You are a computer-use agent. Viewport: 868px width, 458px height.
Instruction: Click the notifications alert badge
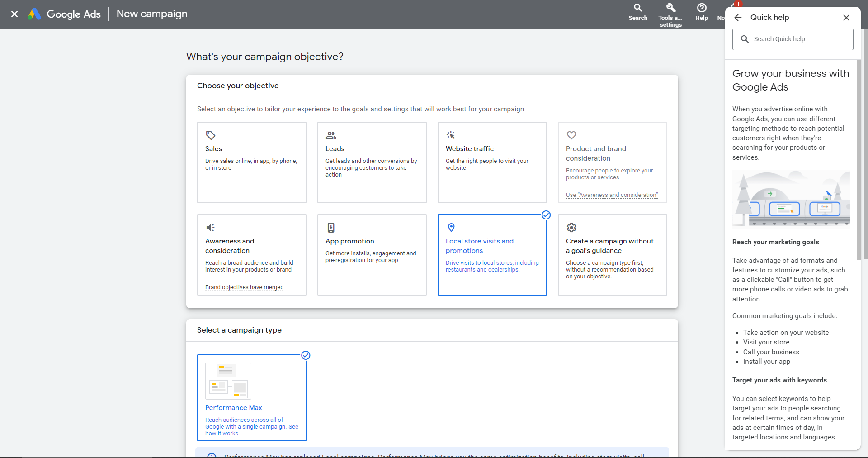(x=738, y=4)
